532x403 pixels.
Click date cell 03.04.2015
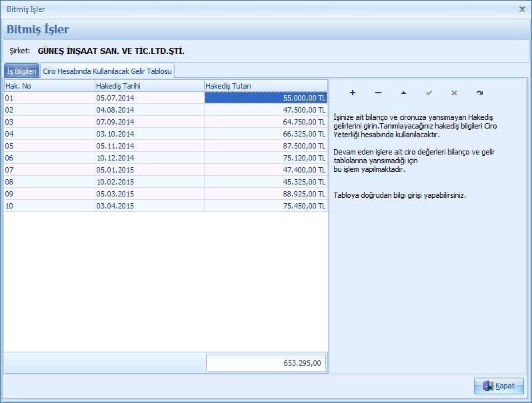149,206
